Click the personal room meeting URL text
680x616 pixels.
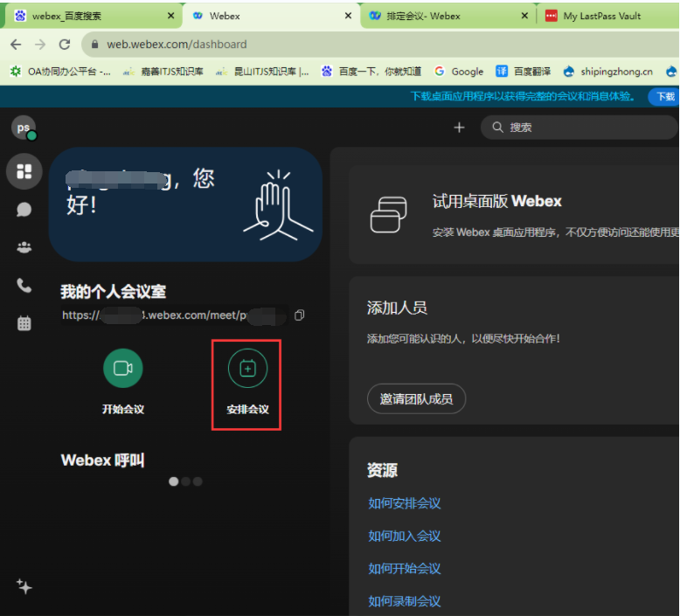pos(173,315)
